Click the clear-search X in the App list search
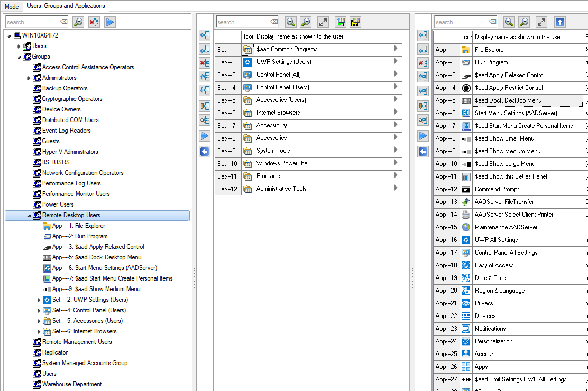The image size is (588, 391). coord(492,22)
